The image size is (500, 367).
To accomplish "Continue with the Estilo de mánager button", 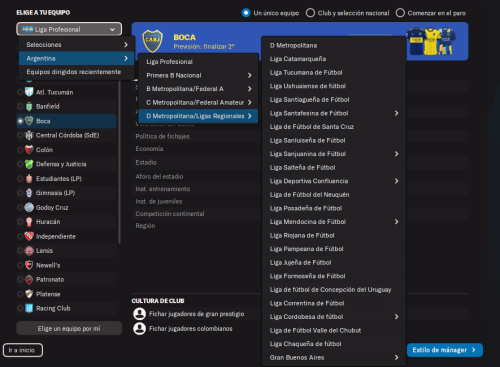I will click(x=445, y=350).
